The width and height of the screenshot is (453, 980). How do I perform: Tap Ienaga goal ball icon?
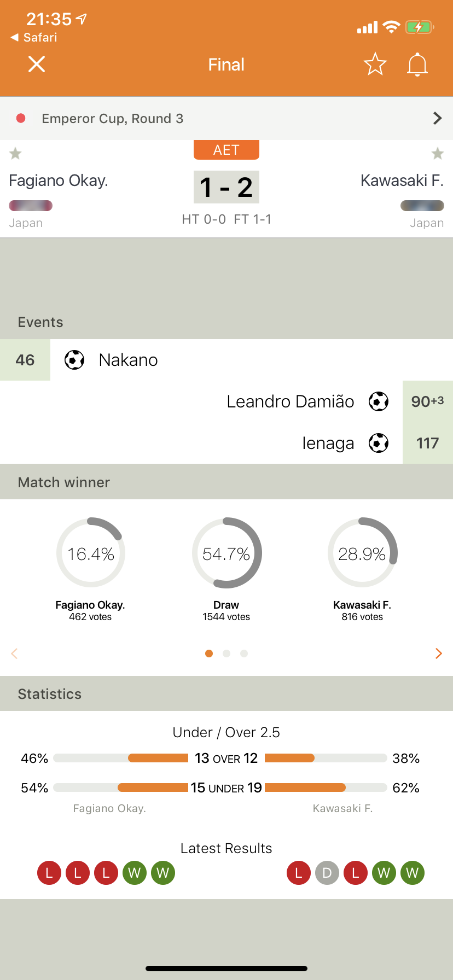379,443
